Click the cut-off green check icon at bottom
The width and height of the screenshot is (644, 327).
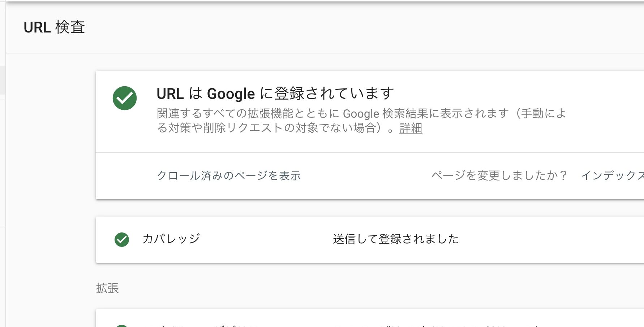tap(122, 326)
